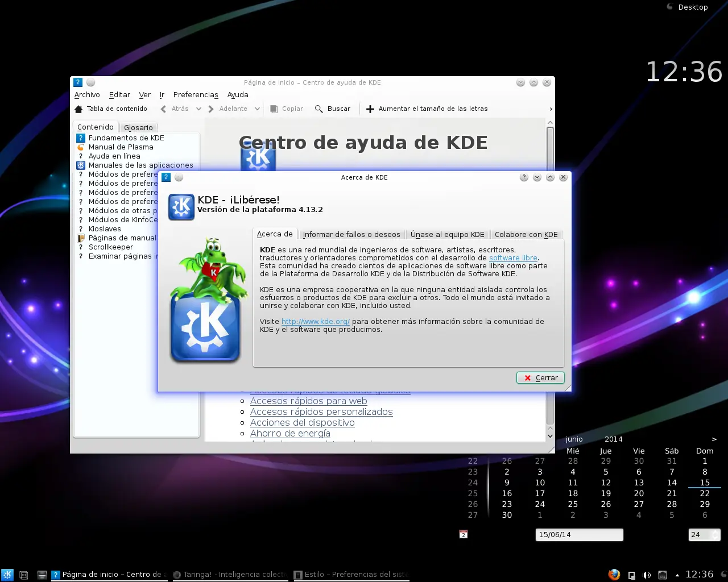
Task: Select Manuales de las aplicaciones entry
Action: 140,165
